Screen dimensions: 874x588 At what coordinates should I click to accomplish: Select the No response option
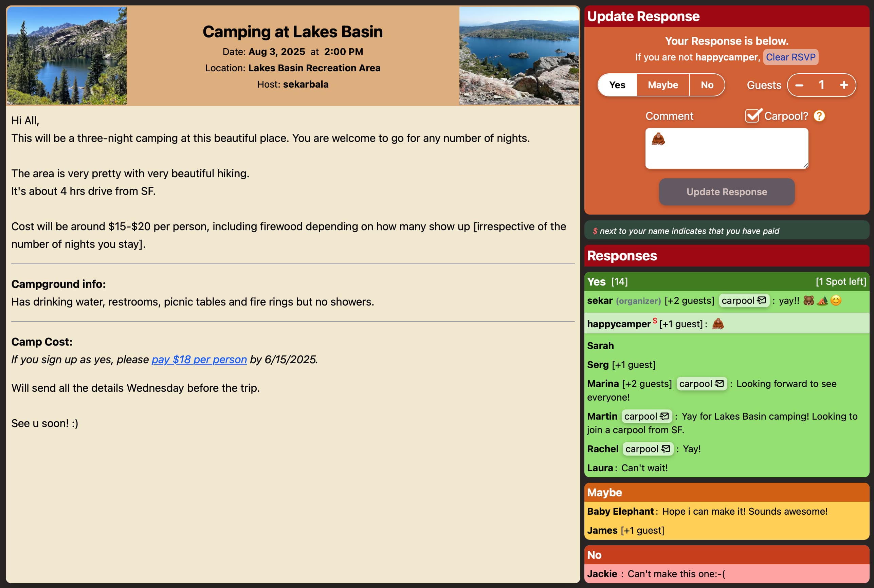tap(707, 85)
